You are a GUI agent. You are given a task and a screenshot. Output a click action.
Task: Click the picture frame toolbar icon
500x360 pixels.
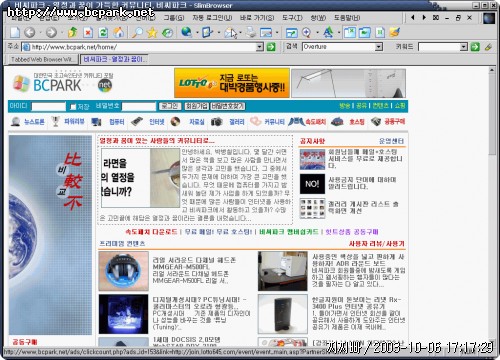tap(266, 32)
